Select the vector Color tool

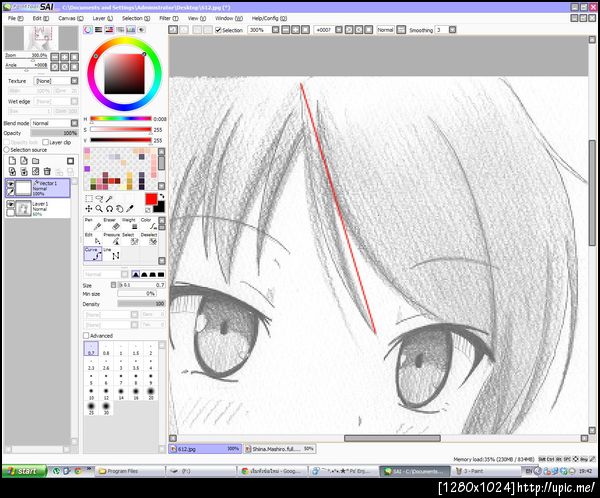tap(148, 225)
